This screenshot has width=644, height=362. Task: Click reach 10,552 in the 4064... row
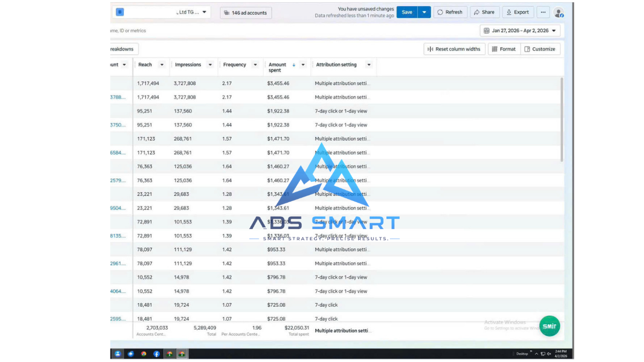coord(144,291)
